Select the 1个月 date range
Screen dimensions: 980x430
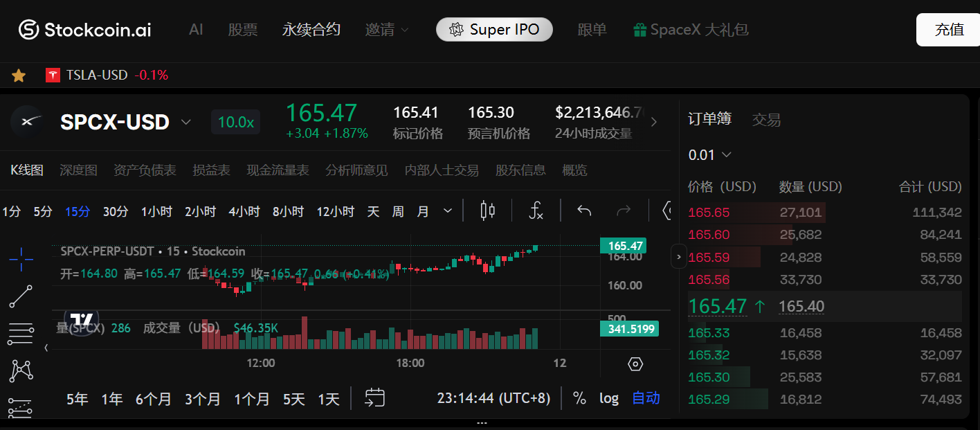[x=252, y=399]
